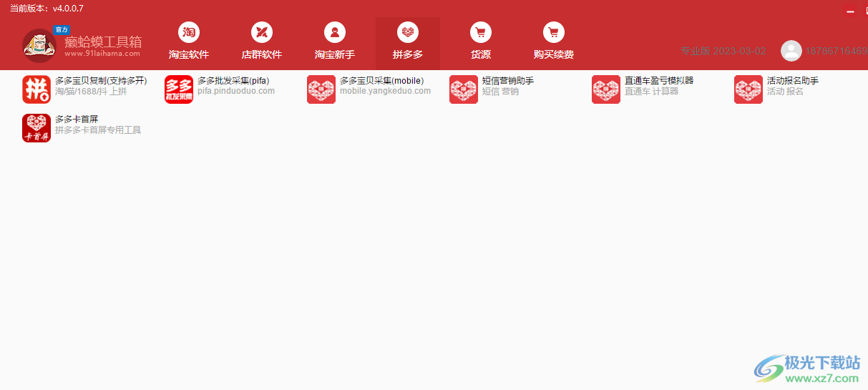Launch 多多宝贝采集(mobile) icon
868x390 pixels.
321,89
